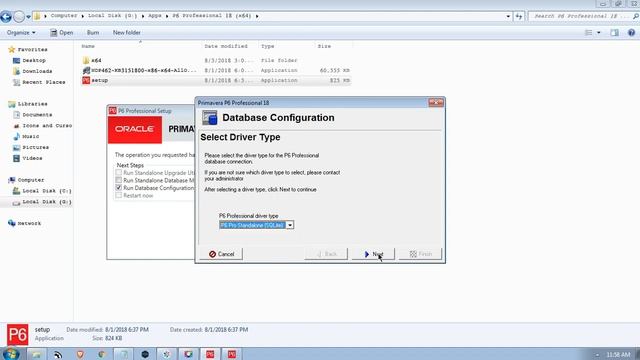
Task: Click Computer in address breadcrumb
Action: pyautogui.click(x=64, y=16)
